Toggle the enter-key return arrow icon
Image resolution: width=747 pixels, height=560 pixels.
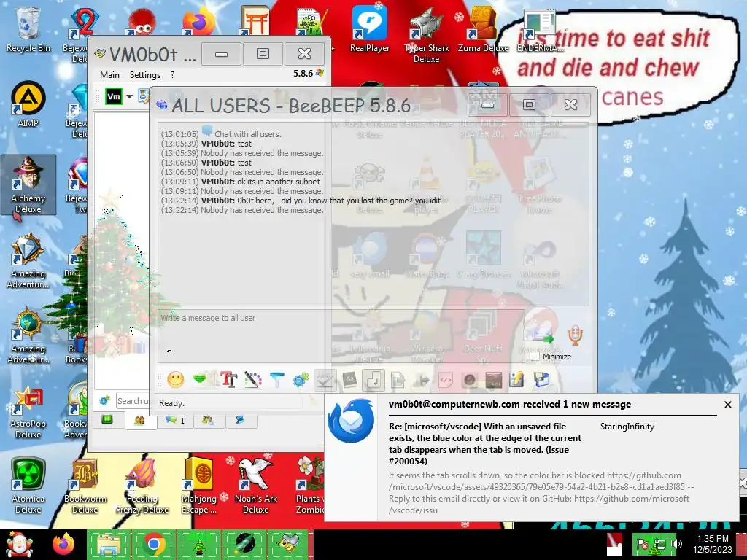373,380
